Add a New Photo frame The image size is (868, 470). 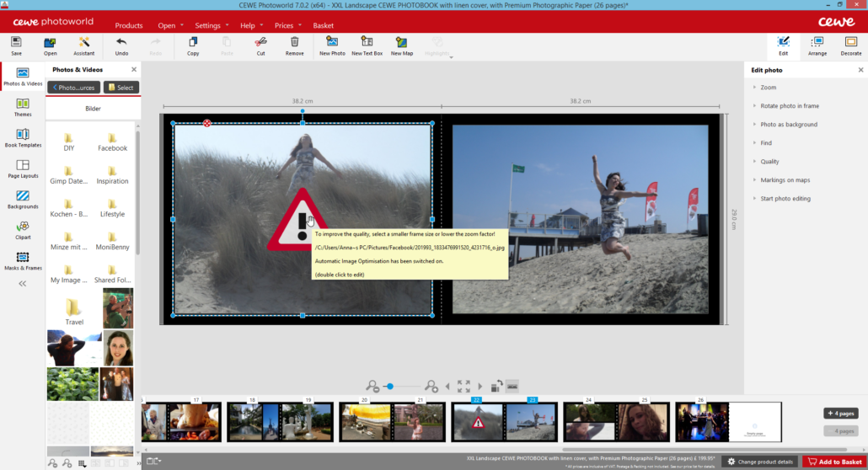[x=332, y=46]
